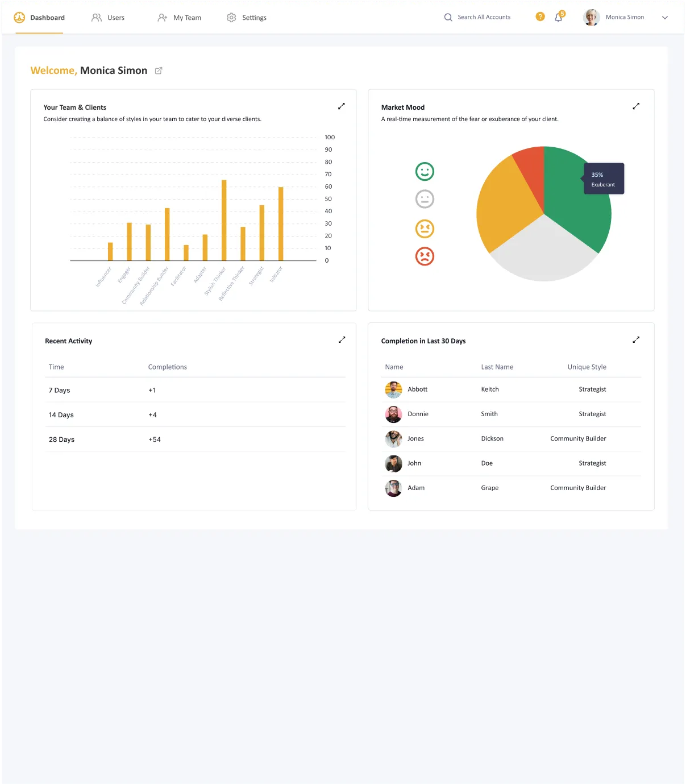Click the Unique Style column header
Viewport: 686px width, 784px height.
click(x=587, y=367)
